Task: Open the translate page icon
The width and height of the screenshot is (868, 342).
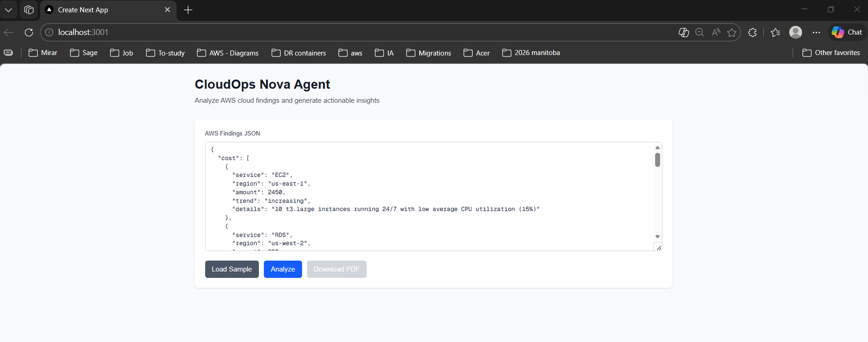Action: click(x=684, y=32)
